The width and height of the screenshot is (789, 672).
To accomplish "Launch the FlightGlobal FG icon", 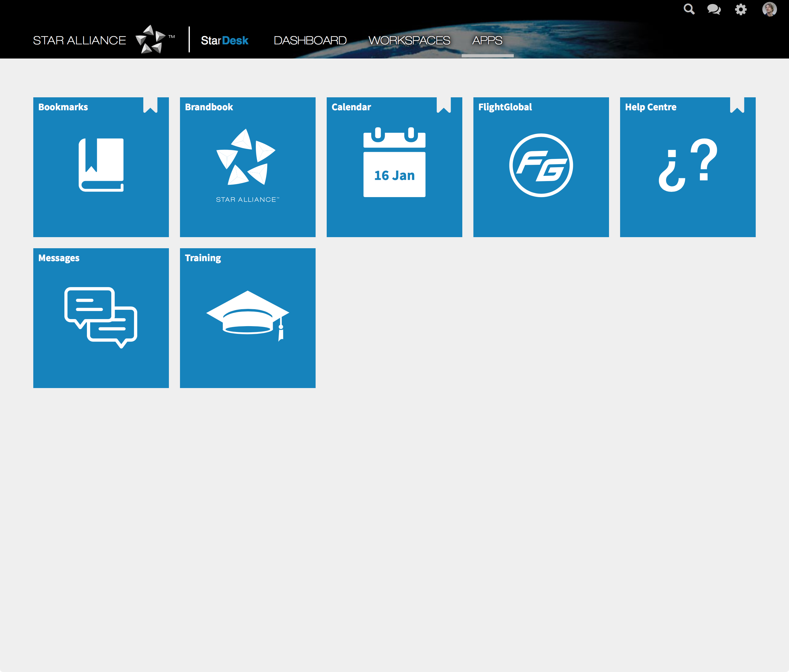I will coord(541,165).
